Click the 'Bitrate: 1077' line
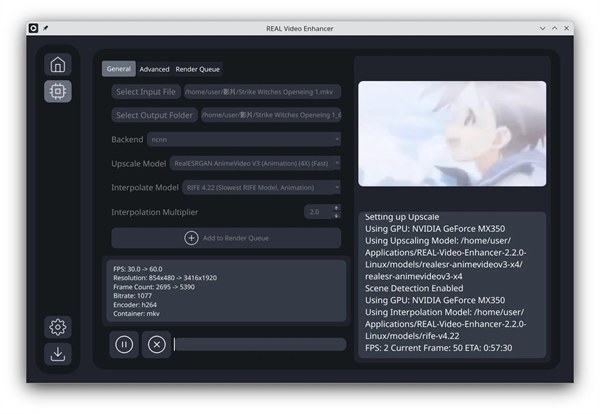Screen dimensions: 600x414 pos(132,296)
